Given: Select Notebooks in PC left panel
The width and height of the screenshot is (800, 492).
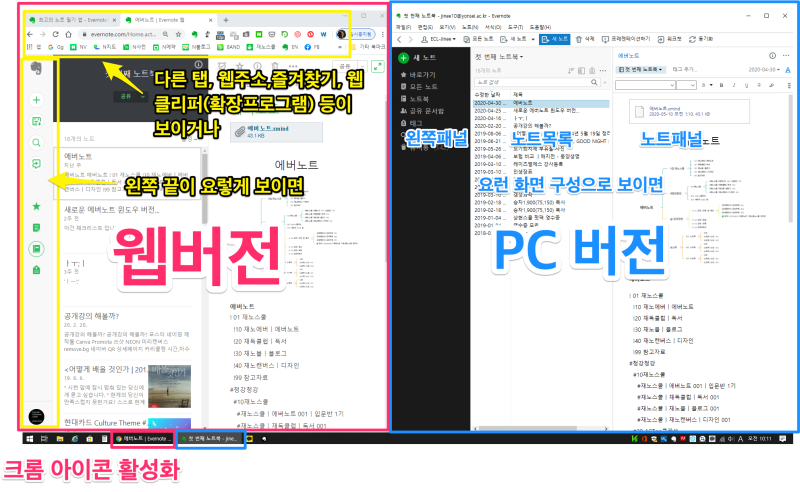Looking at the screenshot, I should [x=414, y=99].
